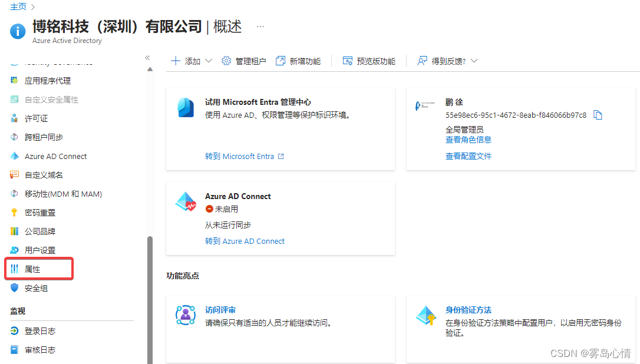This screenshot has height=364, width=640.
Task: Select the text 未启用
Action: pos(226,209)
